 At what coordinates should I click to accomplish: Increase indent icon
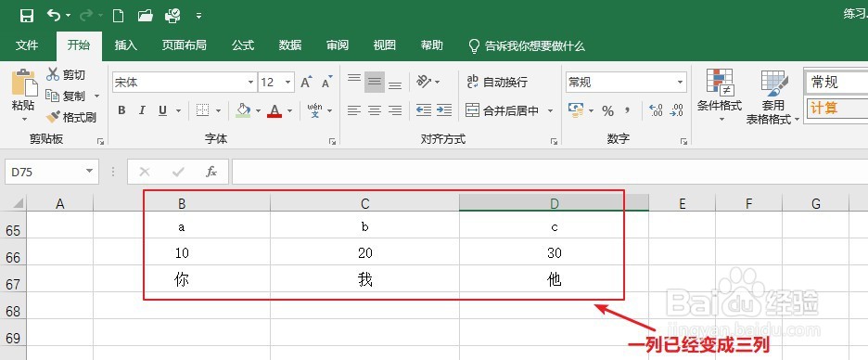tap(444, 110)
